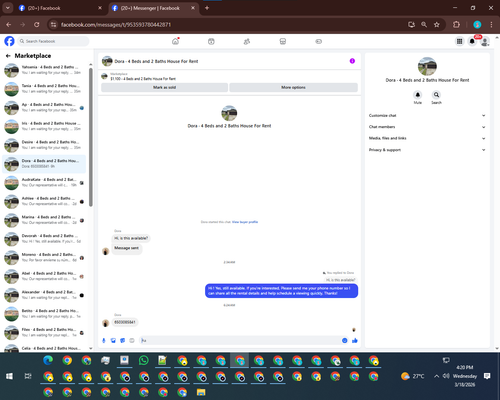Open the Moreno conversation
Viewport: 500px width, 400px height.
tap(44, 257)
